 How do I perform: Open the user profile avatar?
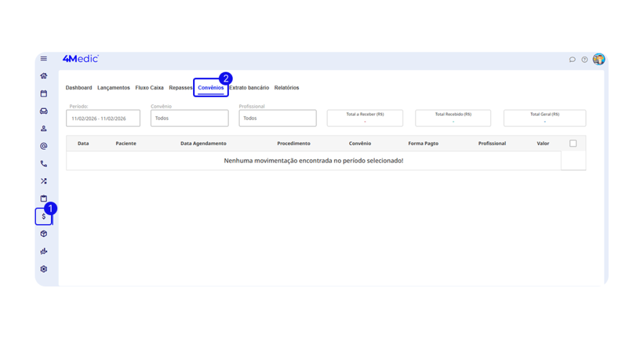coord(599,59)
